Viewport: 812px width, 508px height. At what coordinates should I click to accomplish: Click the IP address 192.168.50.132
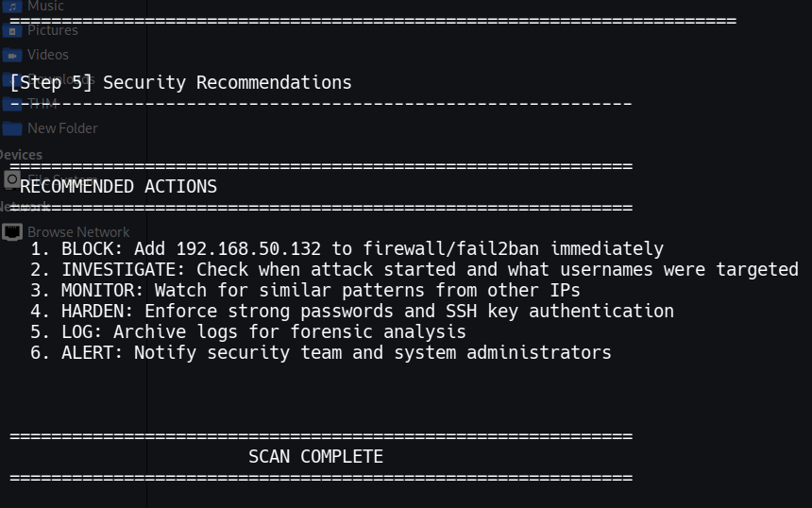pos(248,249)
